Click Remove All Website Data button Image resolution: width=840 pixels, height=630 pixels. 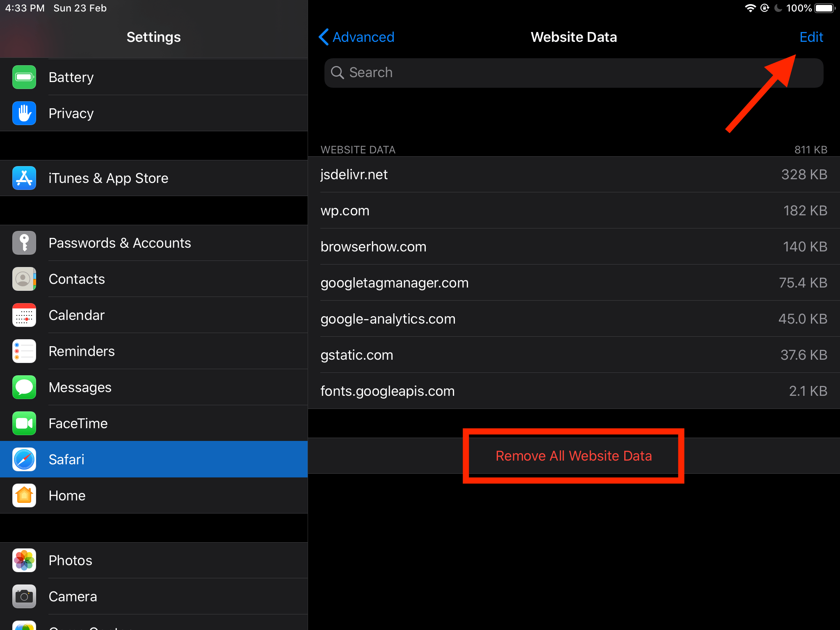click(x=573, y=454)
